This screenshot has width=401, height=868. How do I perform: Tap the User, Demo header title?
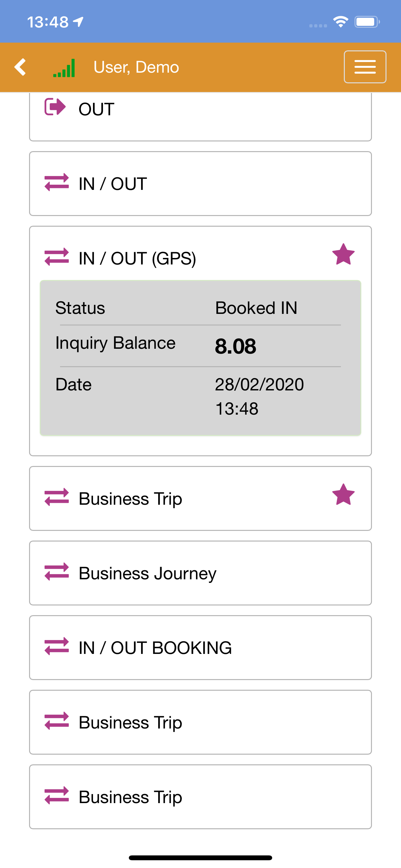pyautogui.click(x=136, y=67)
